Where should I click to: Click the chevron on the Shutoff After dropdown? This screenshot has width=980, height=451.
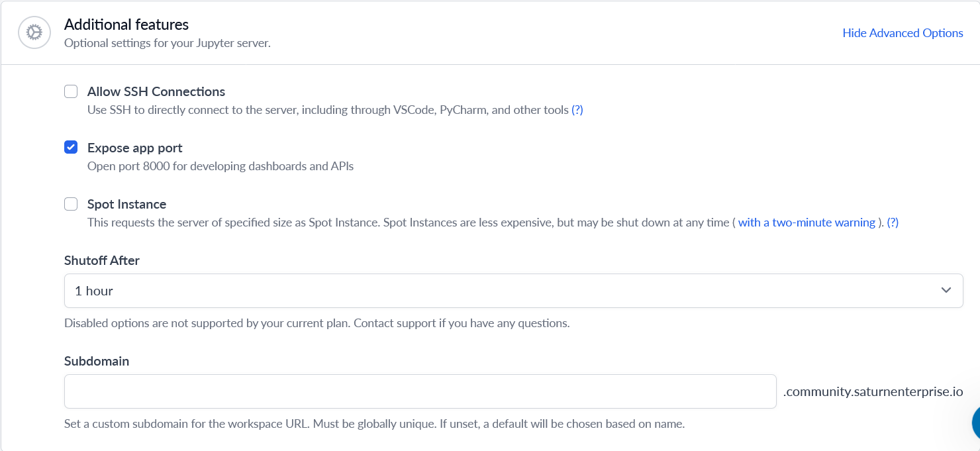coord(946,291)
